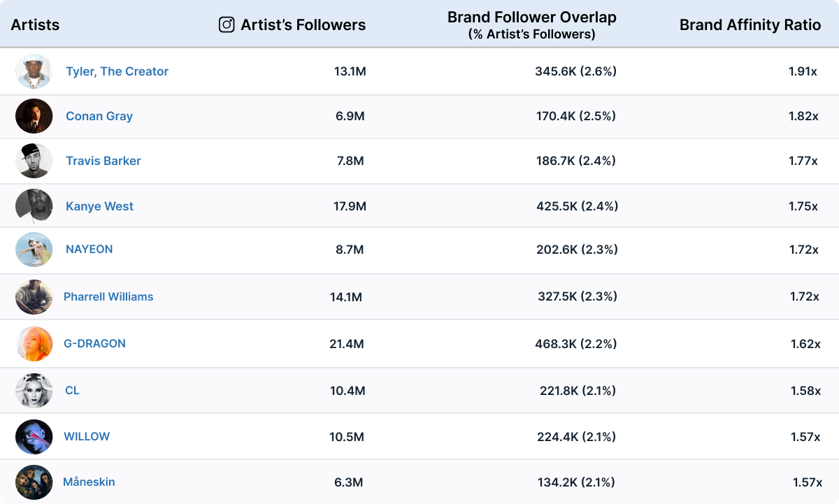The image size is (839, 504).
Task: Click G-DRAGON's orange avatar
Action: coord(34,344)
